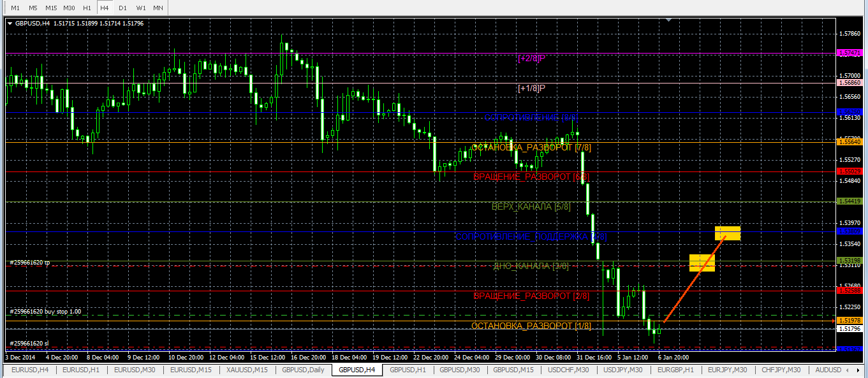
Task: Select СОПРОТИВЛЕНИЕ_ПОДДЕРЖКА [4/8] level label
Action: (531, 236)
